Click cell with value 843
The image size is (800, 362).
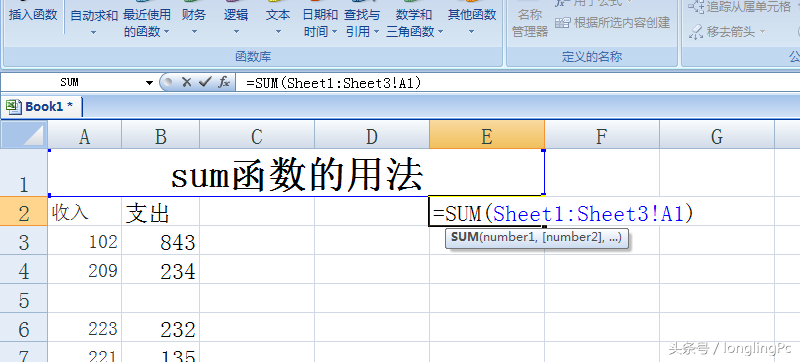161,241
